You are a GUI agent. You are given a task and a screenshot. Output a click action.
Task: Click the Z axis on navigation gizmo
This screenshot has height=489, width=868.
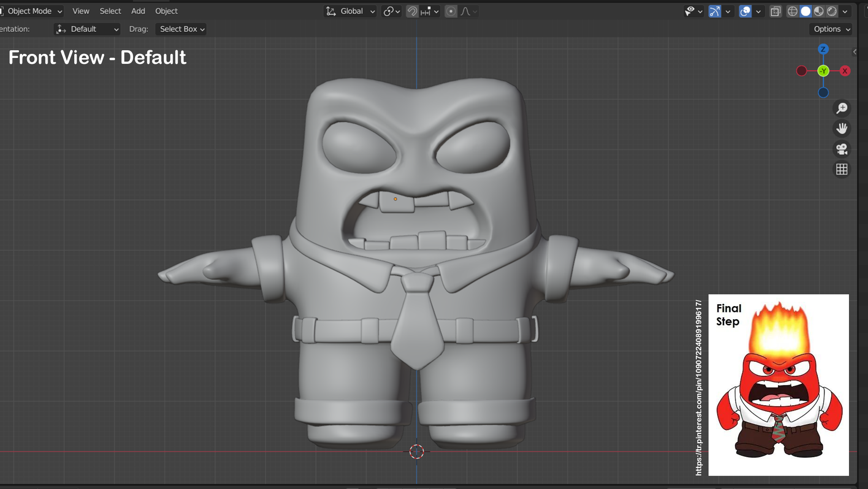[823, 49]
